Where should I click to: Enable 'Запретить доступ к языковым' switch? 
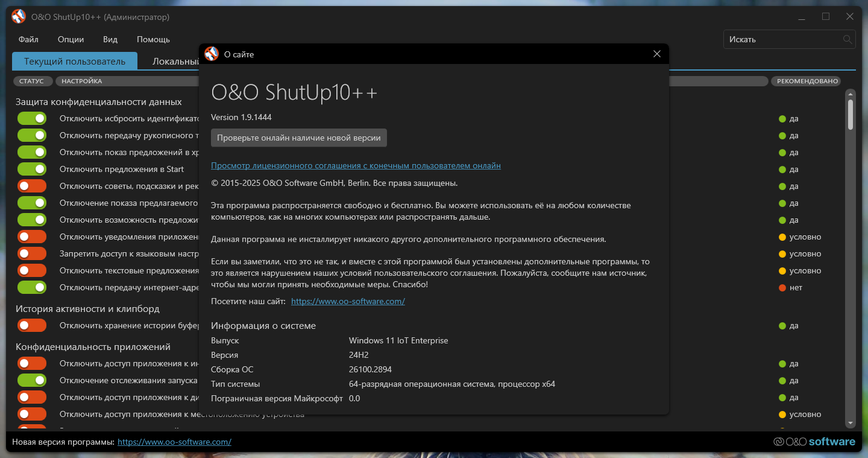click(x=32, y=253)
